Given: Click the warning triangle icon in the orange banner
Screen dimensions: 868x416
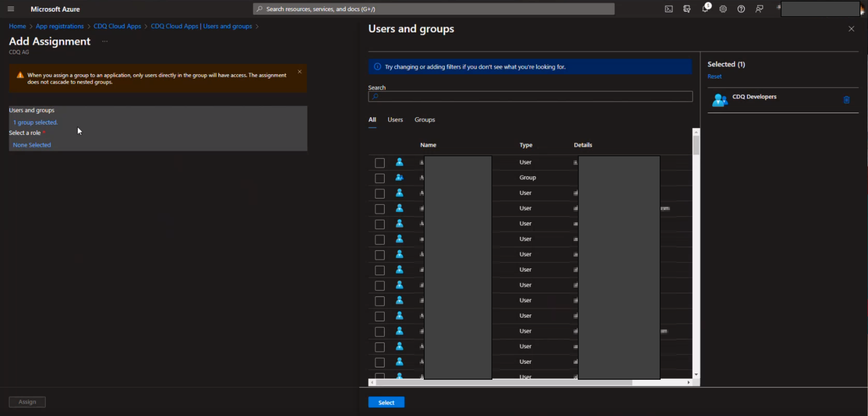Looking at the screenshot, I should pos(20,75).
